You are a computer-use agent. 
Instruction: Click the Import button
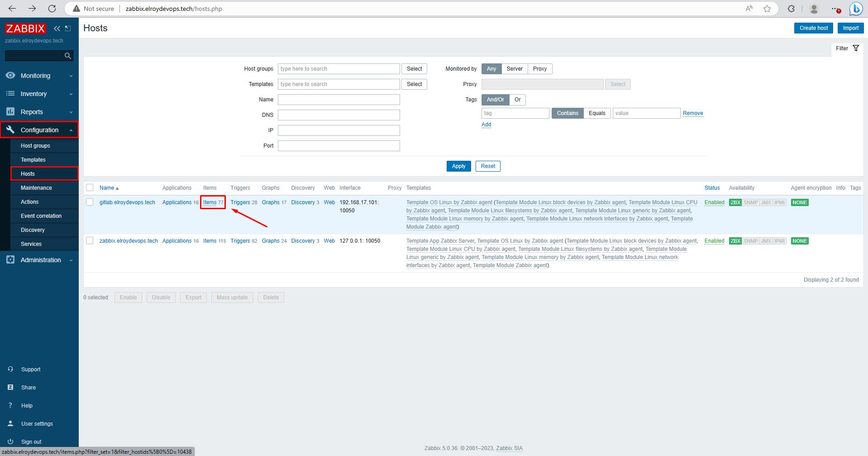point(850,28)
